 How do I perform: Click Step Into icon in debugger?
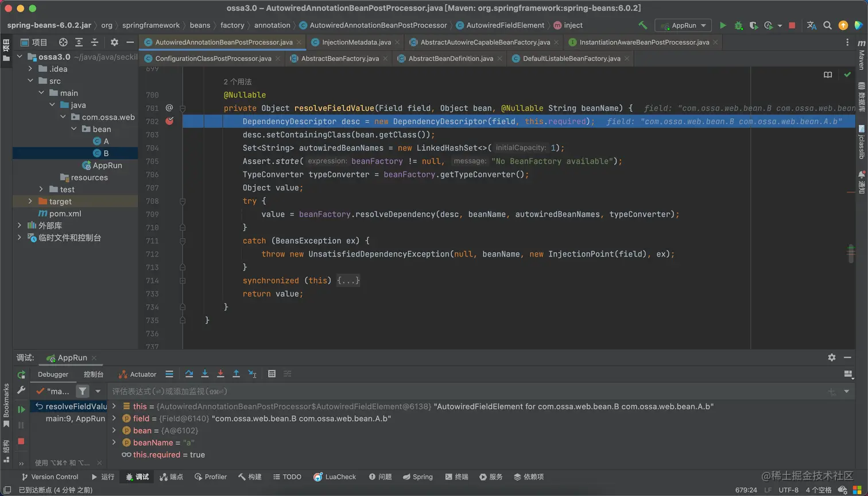click(205, 374)
